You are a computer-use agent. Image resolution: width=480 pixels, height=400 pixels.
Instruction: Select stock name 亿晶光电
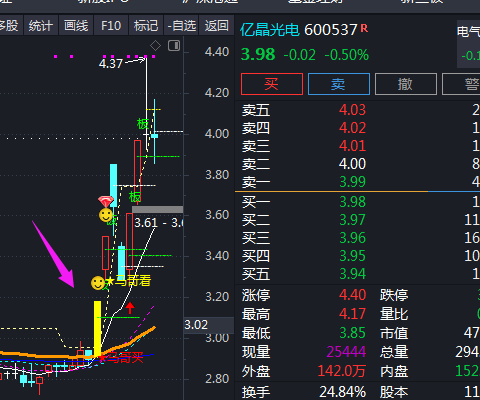(x=270, y=30)
